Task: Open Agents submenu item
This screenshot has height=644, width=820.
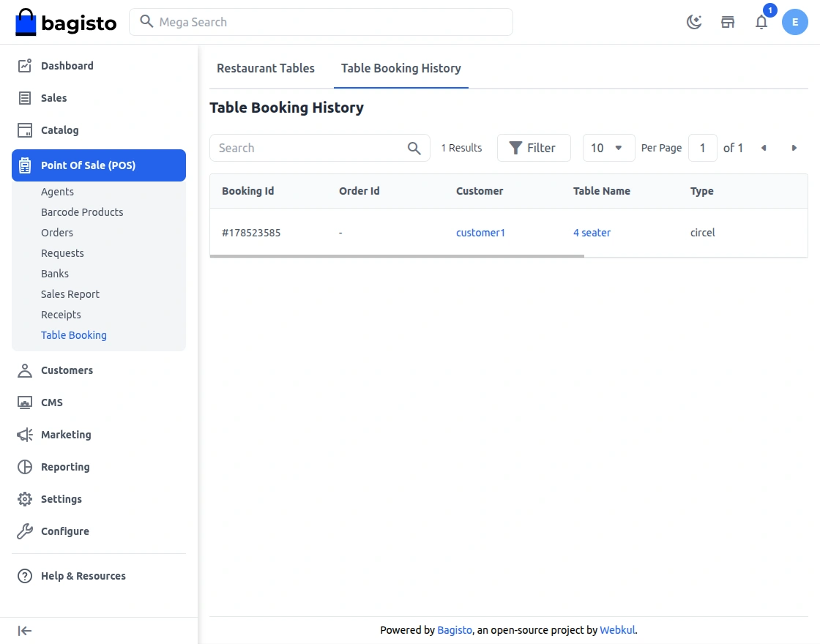Action: coord(58,191)
